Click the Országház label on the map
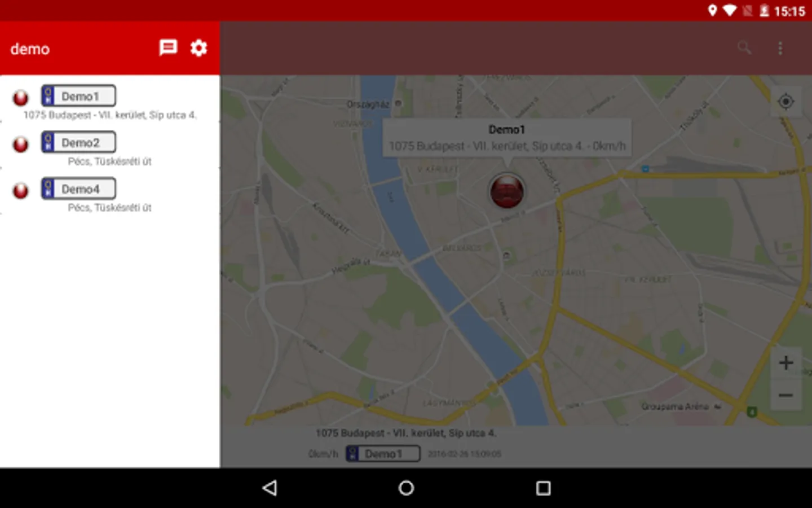 point(368,104)
